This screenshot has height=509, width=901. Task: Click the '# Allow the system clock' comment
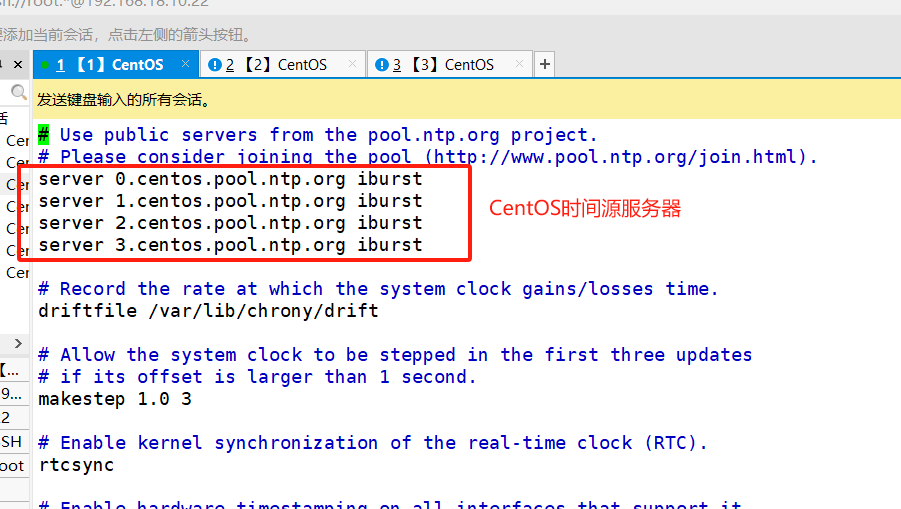pos(395,355)
